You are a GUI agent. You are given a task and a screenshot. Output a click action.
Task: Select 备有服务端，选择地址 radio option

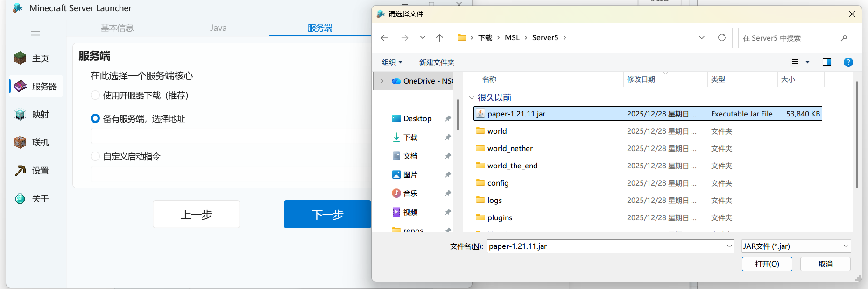95,119
